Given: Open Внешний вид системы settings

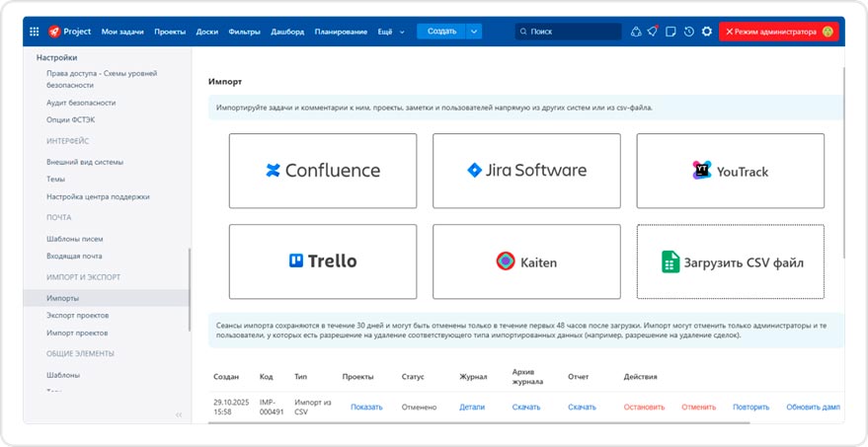Looking at the screenshot, I should point(85,162).
